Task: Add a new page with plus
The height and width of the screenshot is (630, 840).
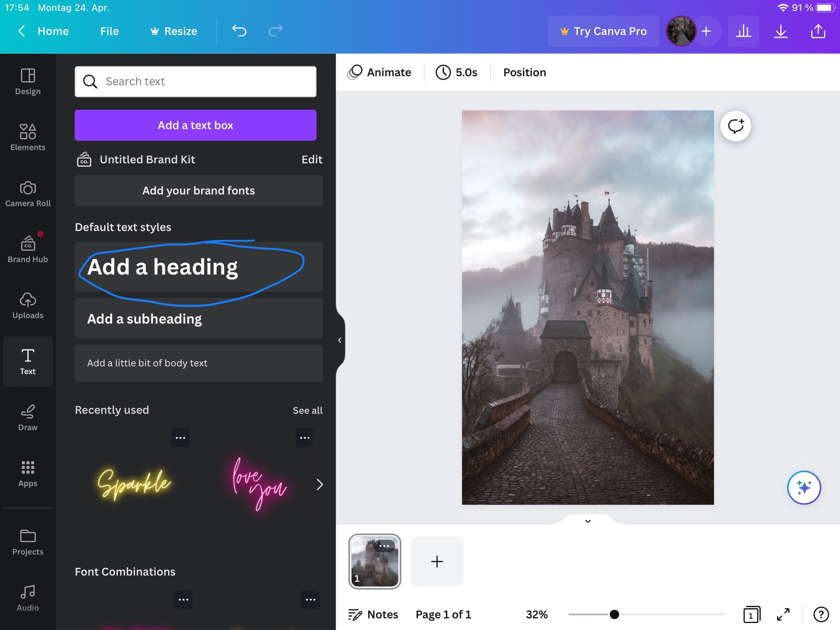Action: coord(437,561)
